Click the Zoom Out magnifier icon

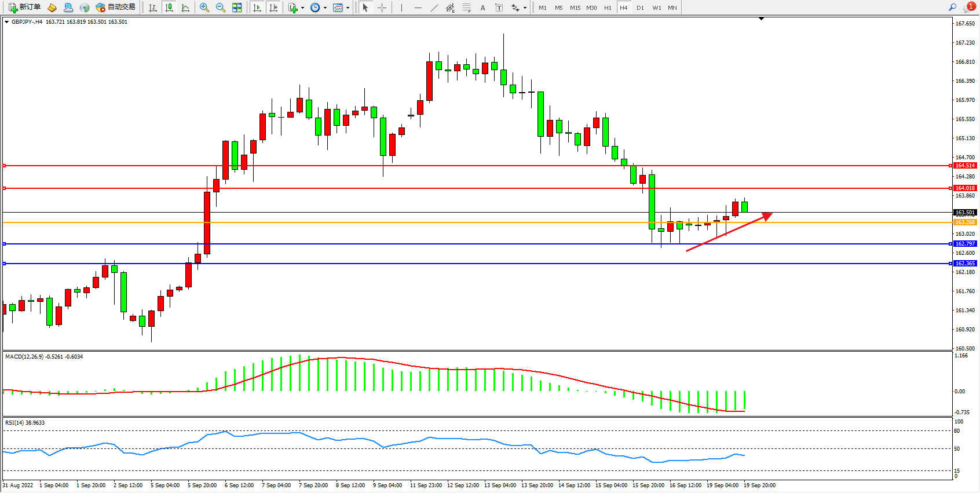pos(221,8)
